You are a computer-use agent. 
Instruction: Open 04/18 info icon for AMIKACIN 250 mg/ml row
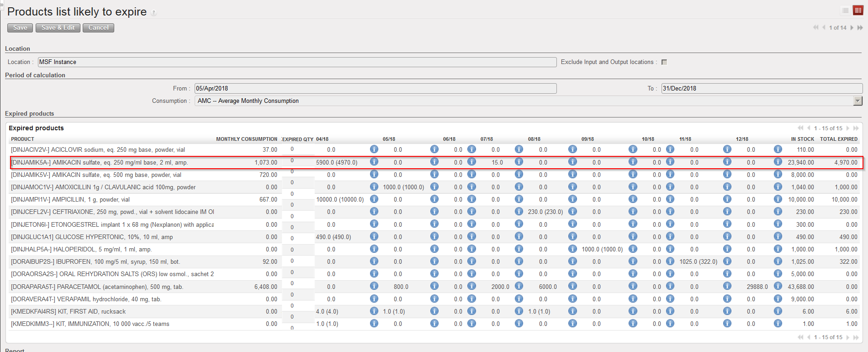374,162
